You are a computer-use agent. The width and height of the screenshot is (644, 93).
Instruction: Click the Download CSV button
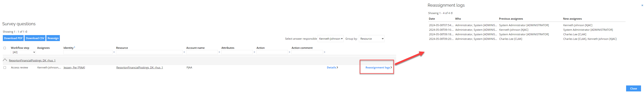tap(35, 38)
